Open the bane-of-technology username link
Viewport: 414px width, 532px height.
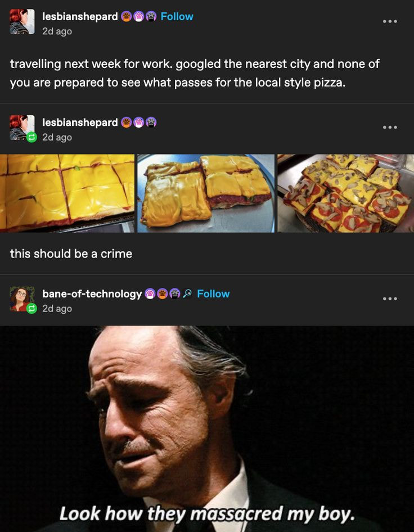pos(92,294)
